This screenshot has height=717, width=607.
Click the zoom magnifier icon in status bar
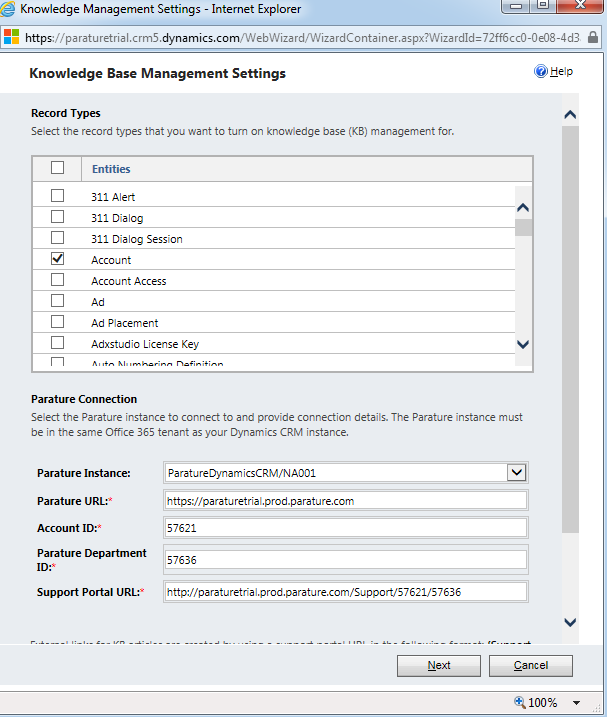click(x=520, y=702)
